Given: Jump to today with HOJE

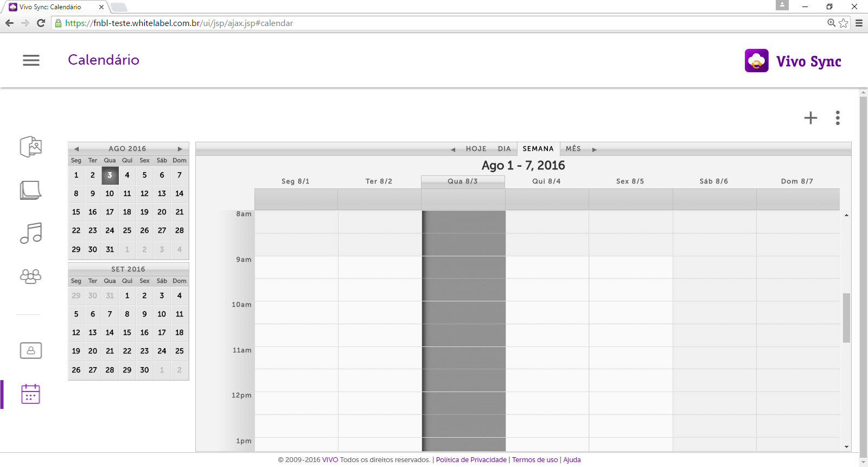Looking at the screenshot, I should pyautogui.click(x=476, y=149).
